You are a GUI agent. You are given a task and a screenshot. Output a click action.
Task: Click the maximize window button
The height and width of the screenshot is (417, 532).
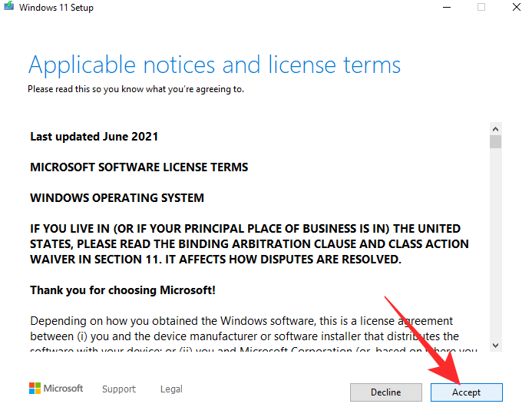coord(481,7)
